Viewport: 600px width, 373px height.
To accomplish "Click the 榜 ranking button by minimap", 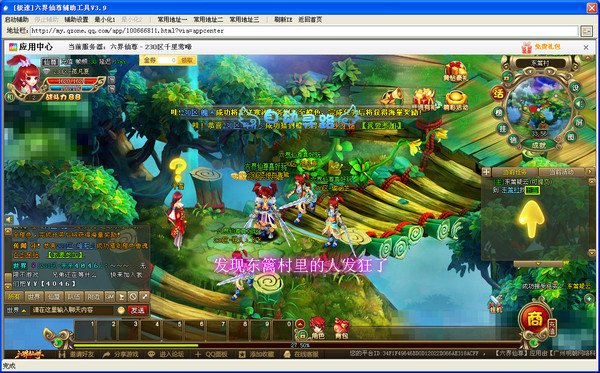I will [x=498, y=112].
